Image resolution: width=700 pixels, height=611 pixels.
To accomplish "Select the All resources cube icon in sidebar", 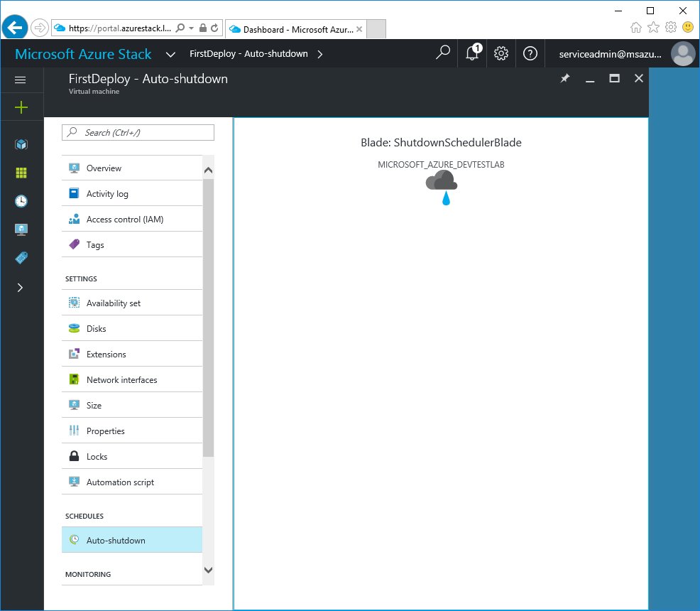I will click(22, 144).
